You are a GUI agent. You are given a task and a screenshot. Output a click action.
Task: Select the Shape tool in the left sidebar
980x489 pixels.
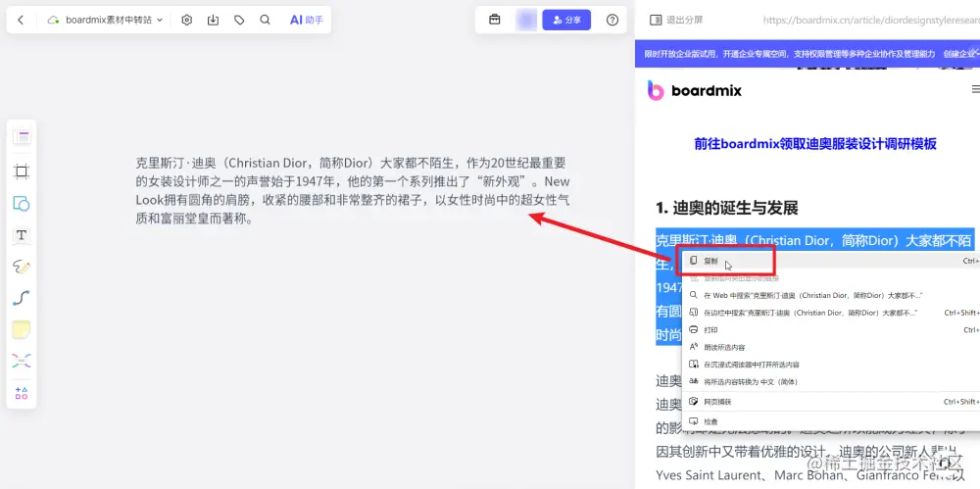(x=22, y=203)
